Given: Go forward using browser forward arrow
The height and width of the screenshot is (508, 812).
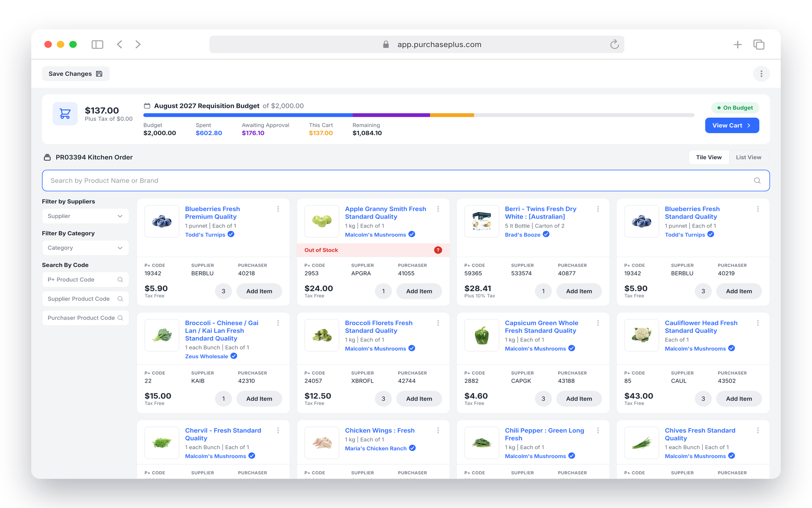Looking at the screenshot, I should coord(138,44).
